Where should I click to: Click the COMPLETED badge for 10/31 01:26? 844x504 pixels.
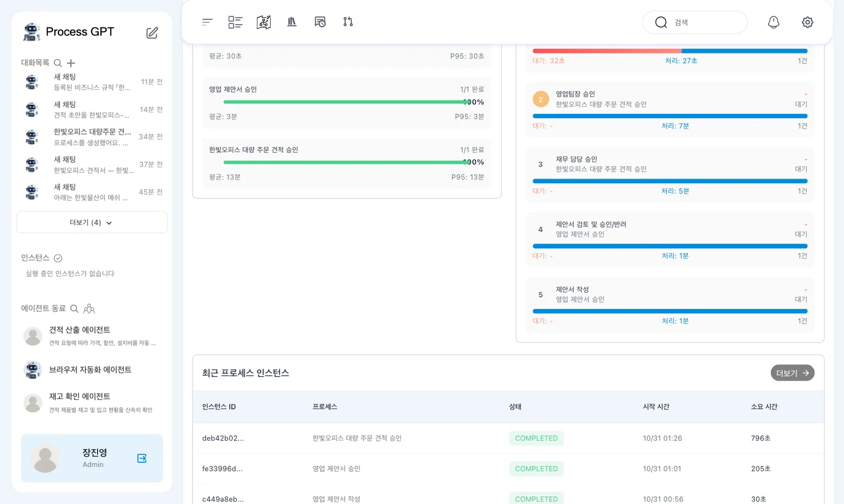click(x=536, y=438)
